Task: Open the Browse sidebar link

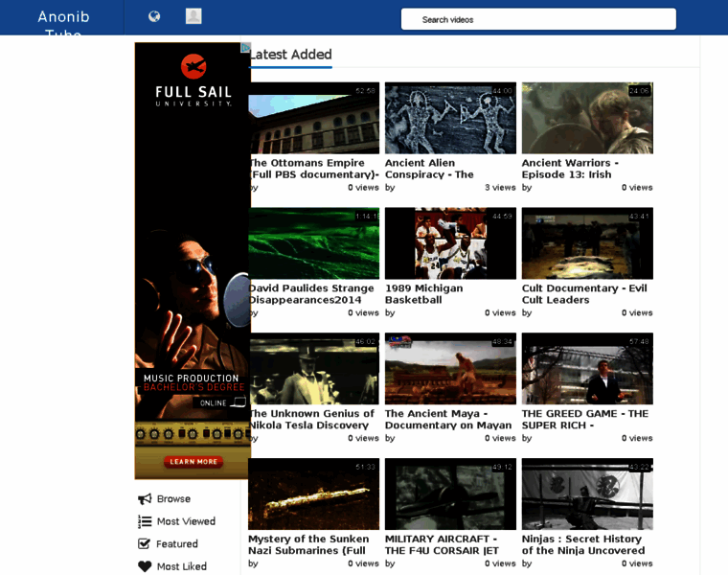Action: pyautogui.click(x=173, y=499)
